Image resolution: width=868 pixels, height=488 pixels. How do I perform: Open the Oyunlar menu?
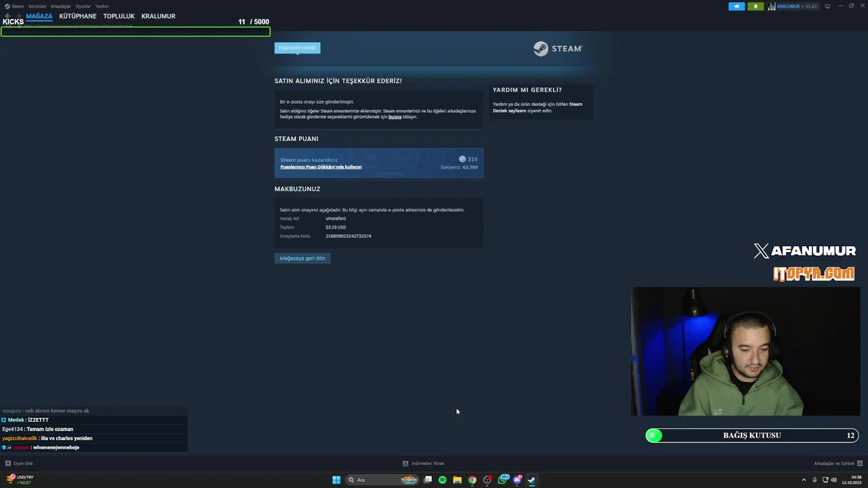[x=83, y=6]
